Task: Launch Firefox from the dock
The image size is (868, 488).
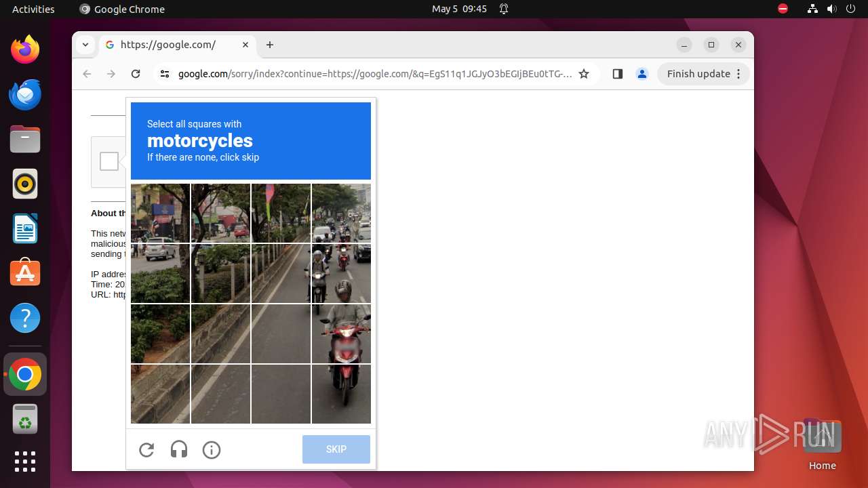Action: (x=25, y=49)
